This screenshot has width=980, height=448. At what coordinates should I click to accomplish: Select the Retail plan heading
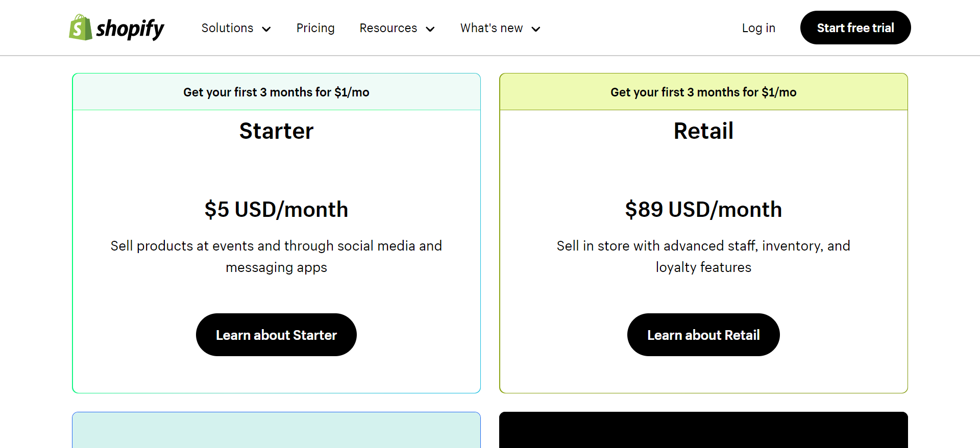click(703, 131)
